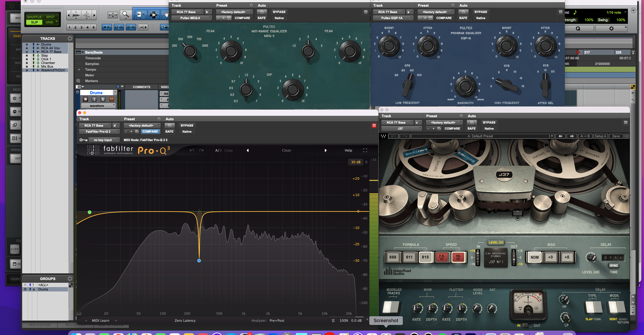Click the red target button in Pro-Q window
The width and height of the screenshot is (644, 335).
374,126
